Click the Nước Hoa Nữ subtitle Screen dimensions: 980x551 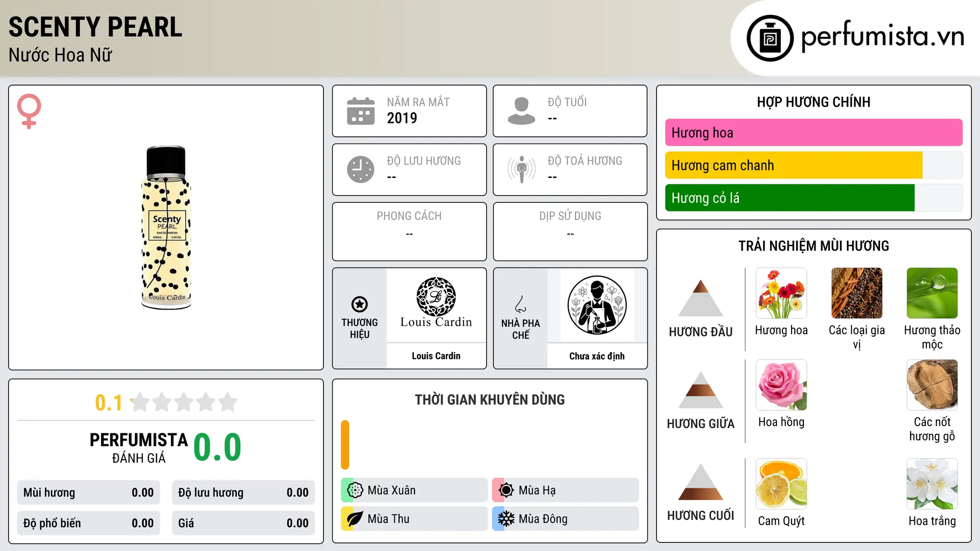[x=60, y=55]
